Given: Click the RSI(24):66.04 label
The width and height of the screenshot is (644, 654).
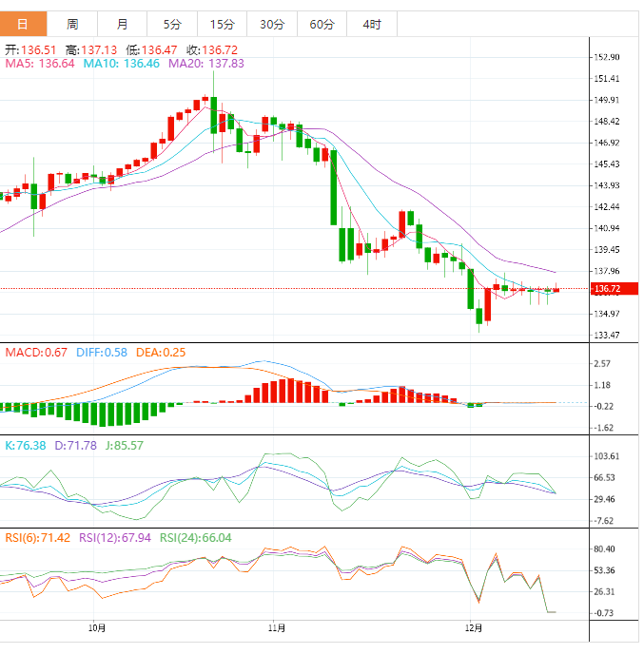Looking at the screenshot, I should click(x=196, y=538).
